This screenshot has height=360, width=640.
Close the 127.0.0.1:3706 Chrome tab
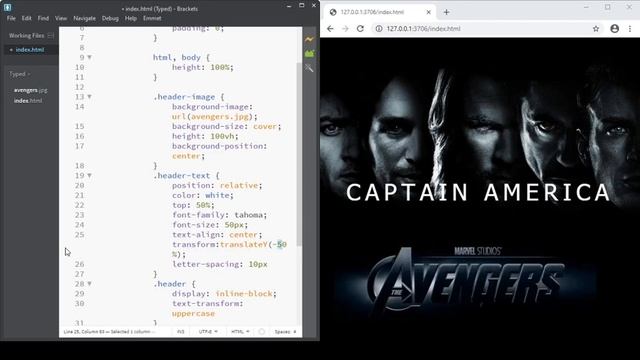coord(429,12)
